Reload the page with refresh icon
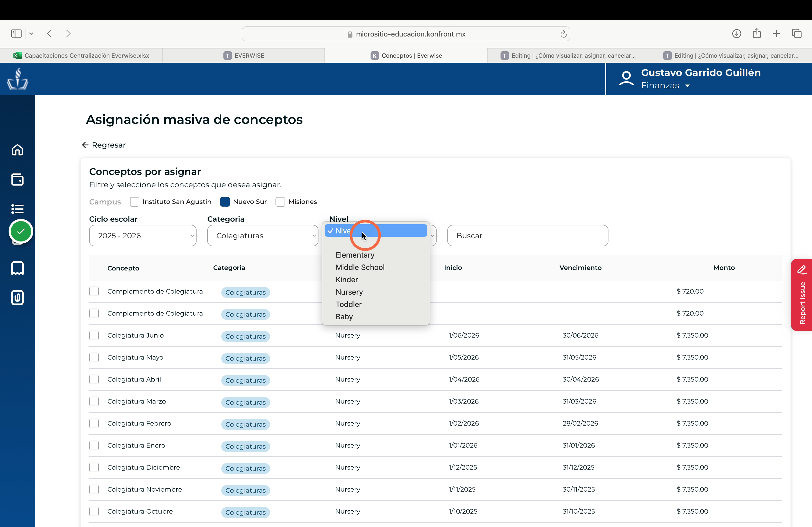Viewport: 812px width, 527px height. point(563,34)
